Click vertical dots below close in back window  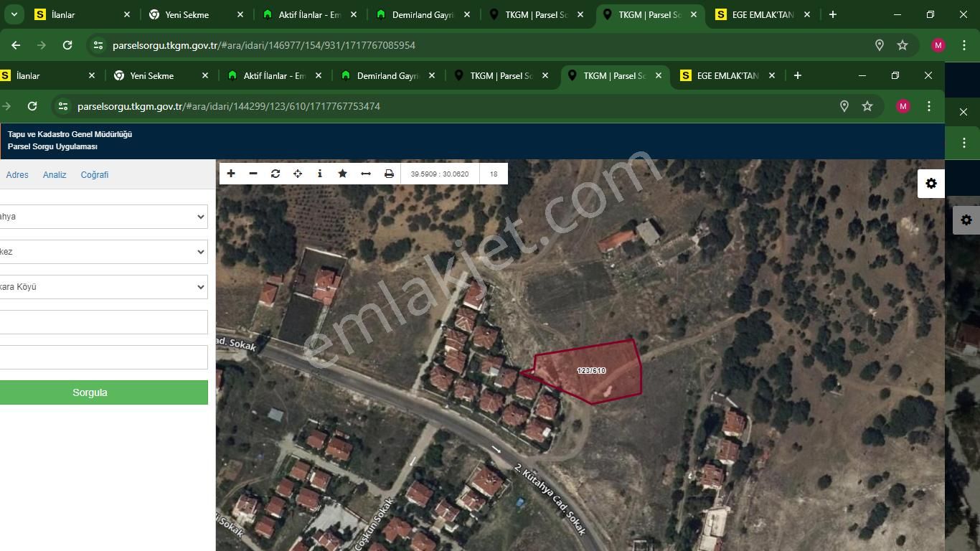[964, 143]
